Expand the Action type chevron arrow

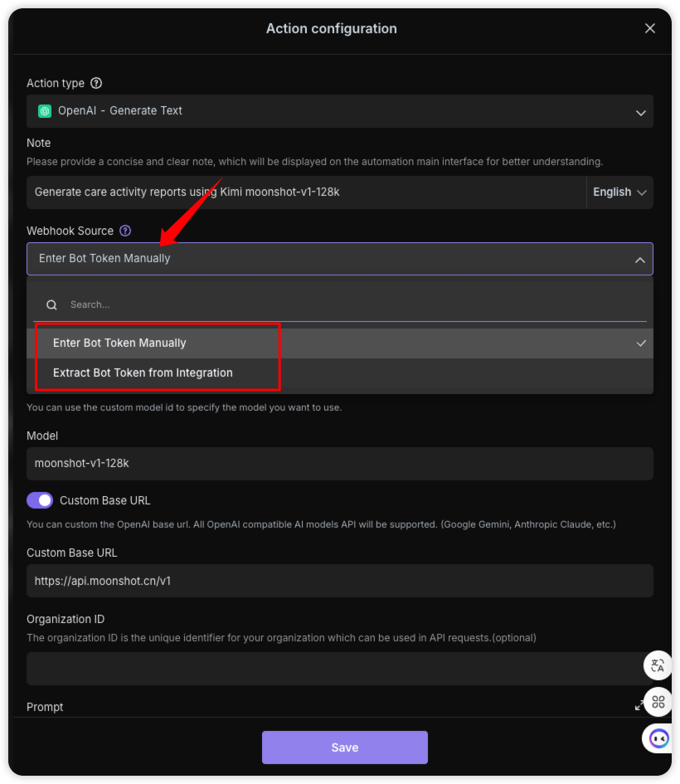coord(640,113)
